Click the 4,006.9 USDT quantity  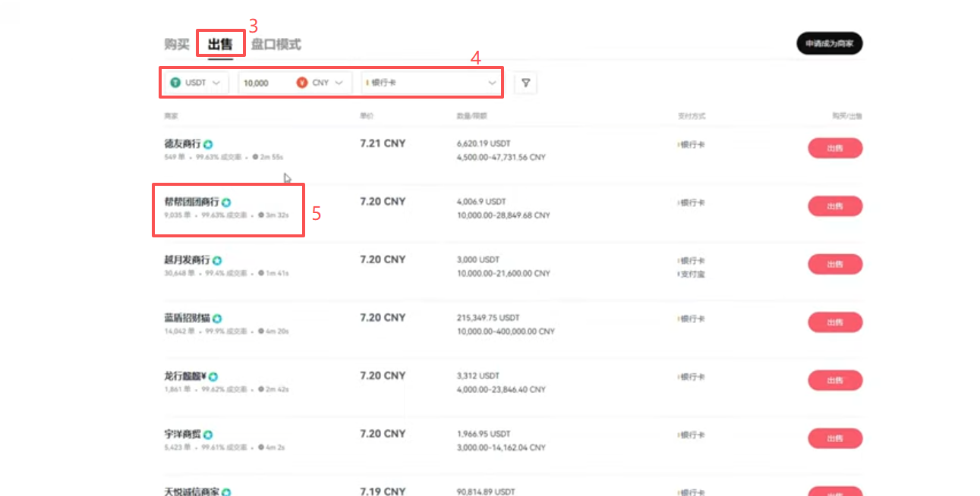[x=481, y=202]
